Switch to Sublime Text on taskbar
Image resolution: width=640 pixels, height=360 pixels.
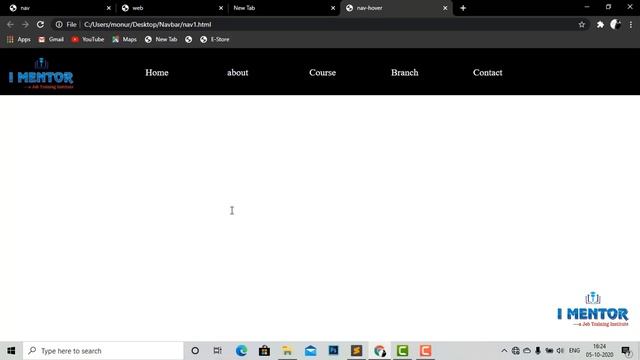click(x=356, y=351)
